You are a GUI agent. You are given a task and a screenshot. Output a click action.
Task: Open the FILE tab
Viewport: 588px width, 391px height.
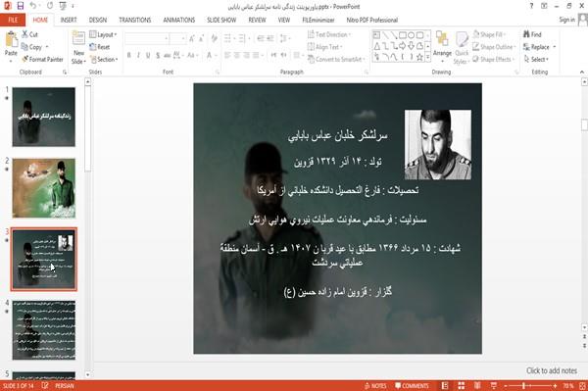[13, 20]
